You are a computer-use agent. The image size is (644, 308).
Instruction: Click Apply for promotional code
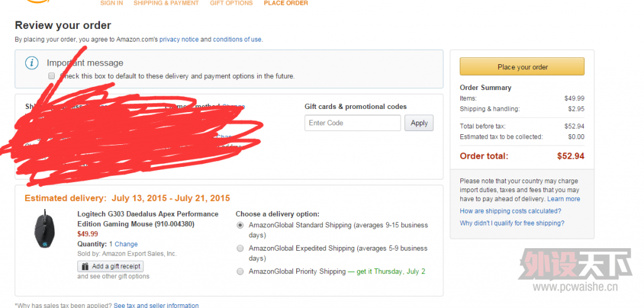(419, 123)
